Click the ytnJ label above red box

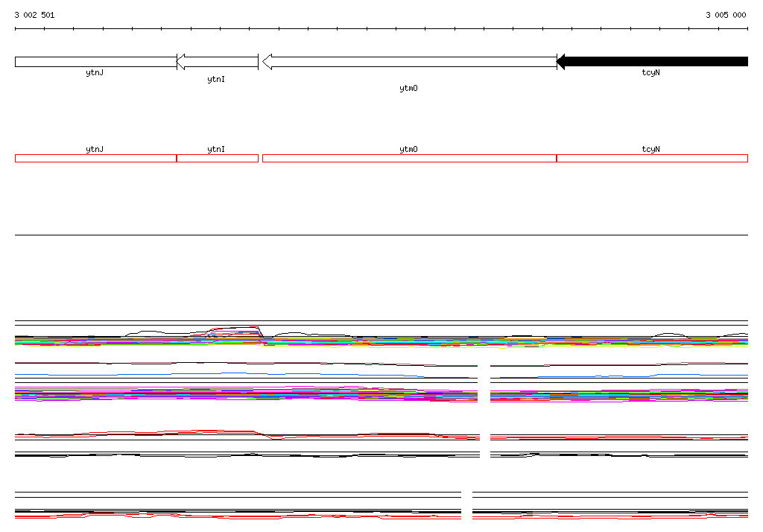pos(95,149)
